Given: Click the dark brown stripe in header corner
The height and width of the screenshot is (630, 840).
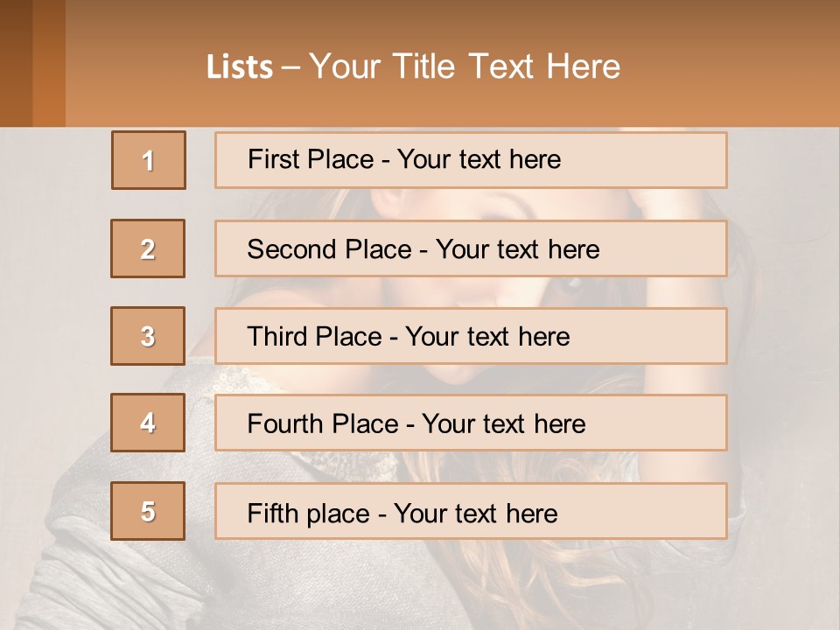Looking at the screenshot, I should click(16, 63).
